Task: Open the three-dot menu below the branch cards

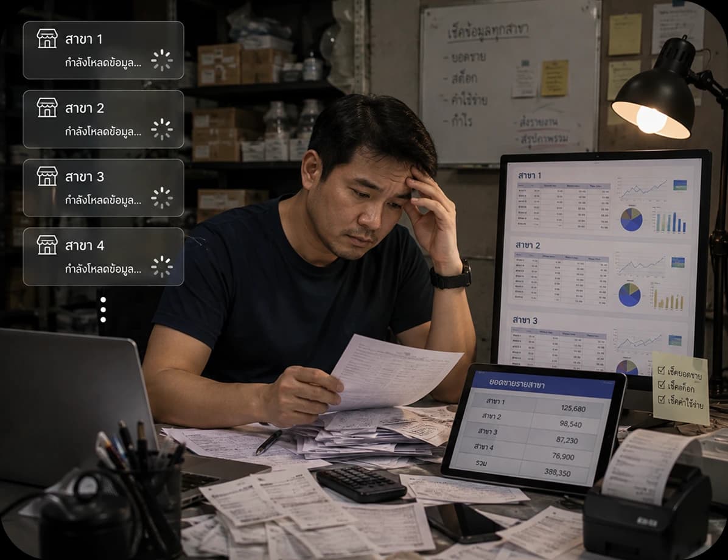Action: pos(103,310)
